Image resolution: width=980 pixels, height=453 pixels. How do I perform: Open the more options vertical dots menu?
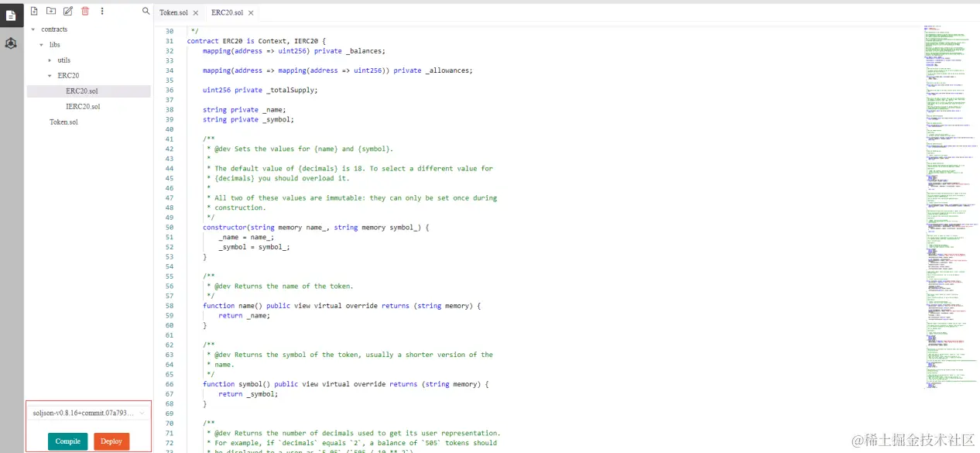point(102,11)
